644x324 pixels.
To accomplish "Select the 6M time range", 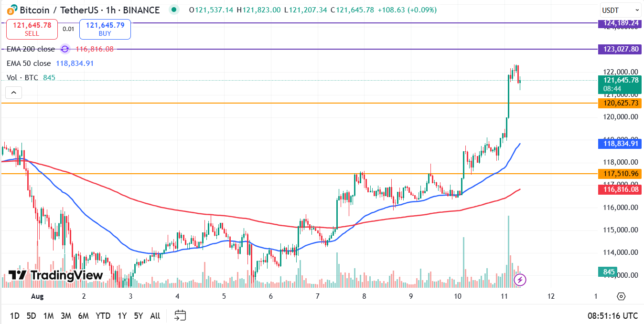I will coord(84,315).
